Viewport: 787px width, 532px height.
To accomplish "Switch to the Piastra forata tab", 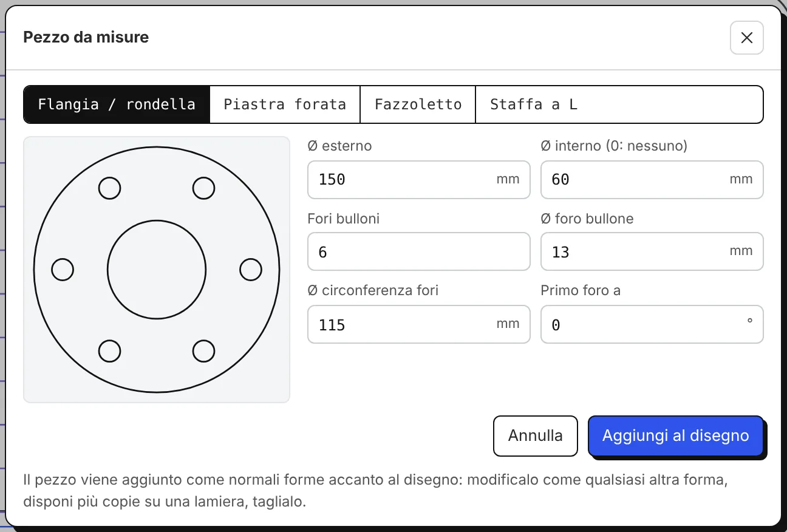I will pos(285,104).
